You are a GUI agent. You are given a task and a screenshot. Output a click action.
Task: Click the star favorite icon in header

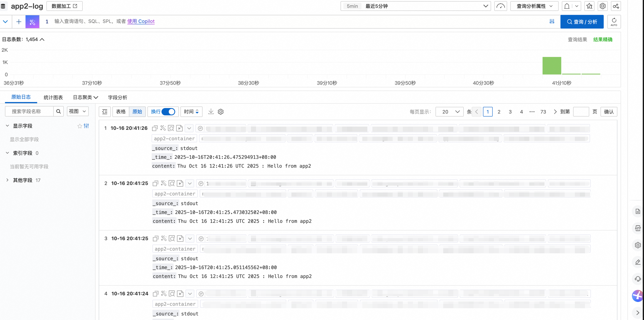point(589,6)
